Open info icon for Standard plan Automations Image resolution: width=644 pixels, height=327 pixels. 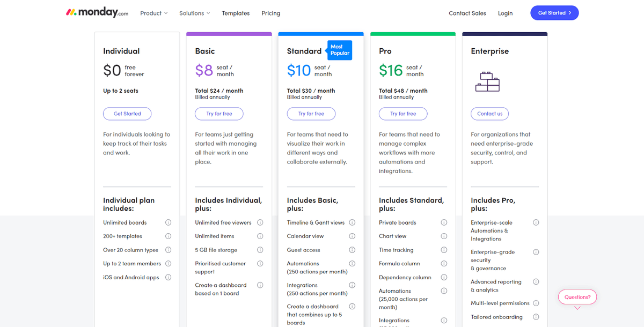[x=352, y=264]
